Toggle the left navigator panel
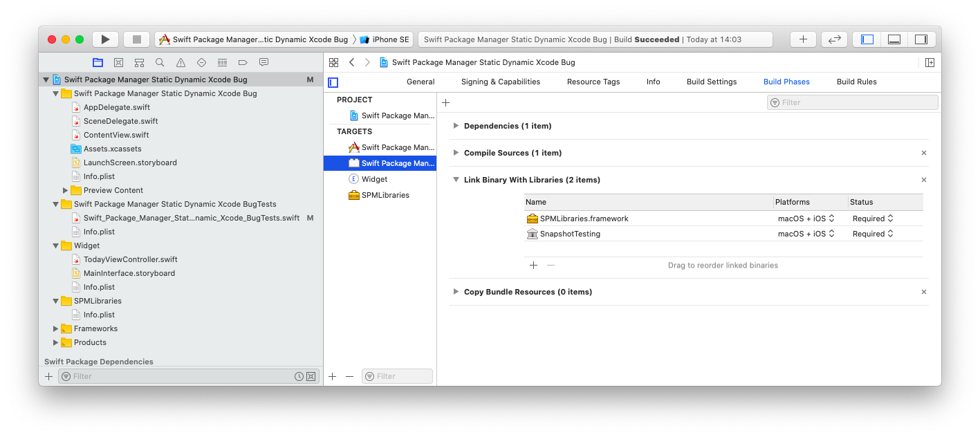This screenshot has width=980, height=437. click(x=867, y=39)
